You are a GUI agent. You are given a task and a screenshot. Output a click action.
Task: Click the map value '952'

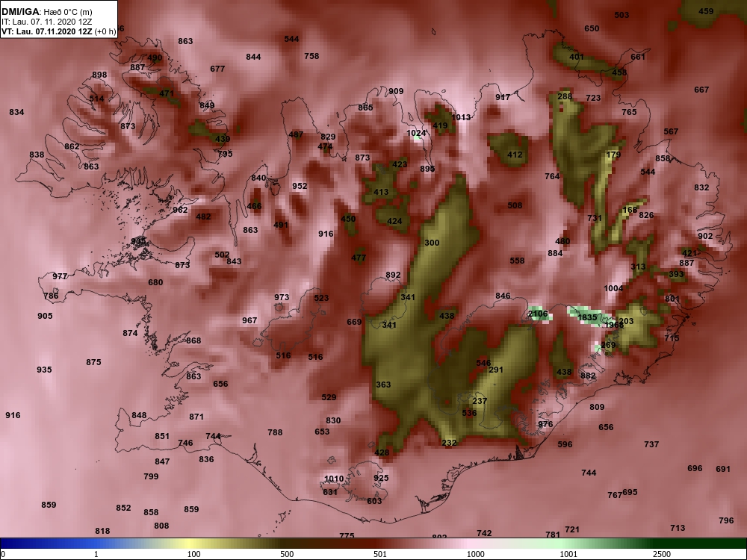300,186
